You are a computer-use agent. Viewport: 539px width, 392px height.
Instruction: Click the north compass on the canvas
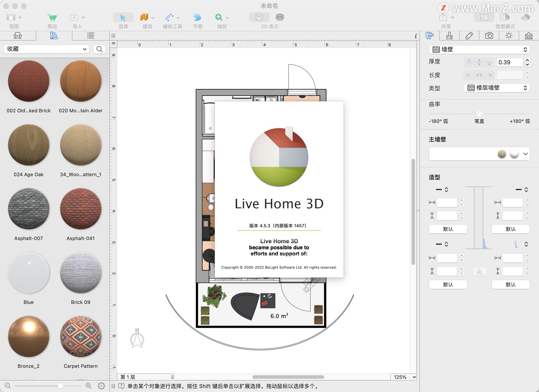pyautogui.click(x=137, y=338)
